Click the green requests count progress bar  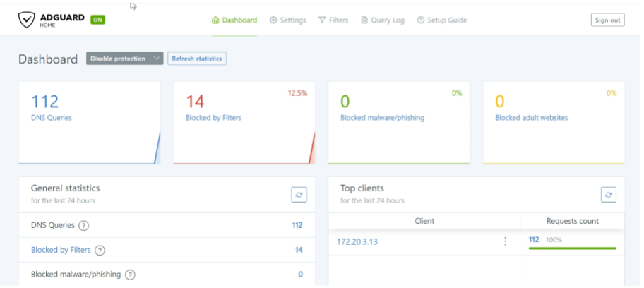pos(572,248)
